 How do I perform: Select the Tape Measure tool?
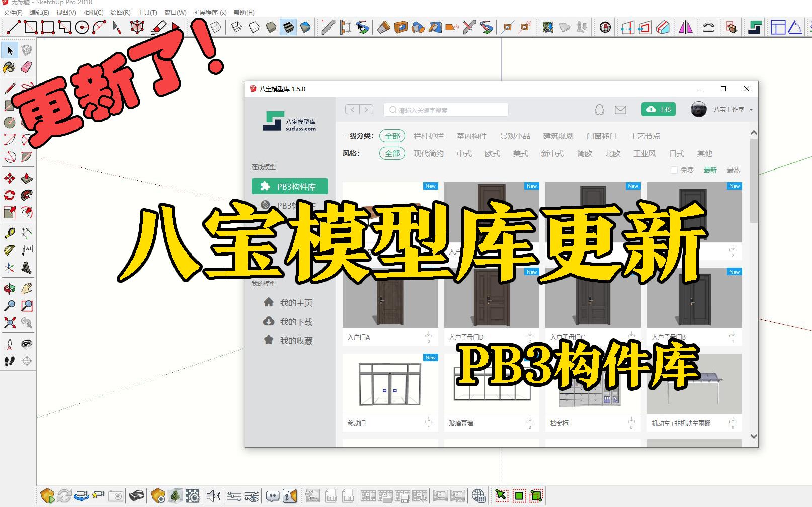click(10, 233)
